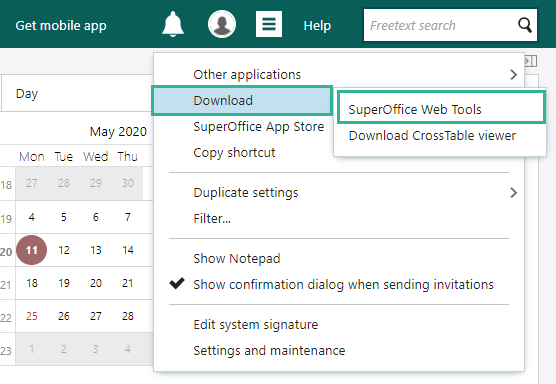Switch to the Day view tab

click(x=27, y=94)
